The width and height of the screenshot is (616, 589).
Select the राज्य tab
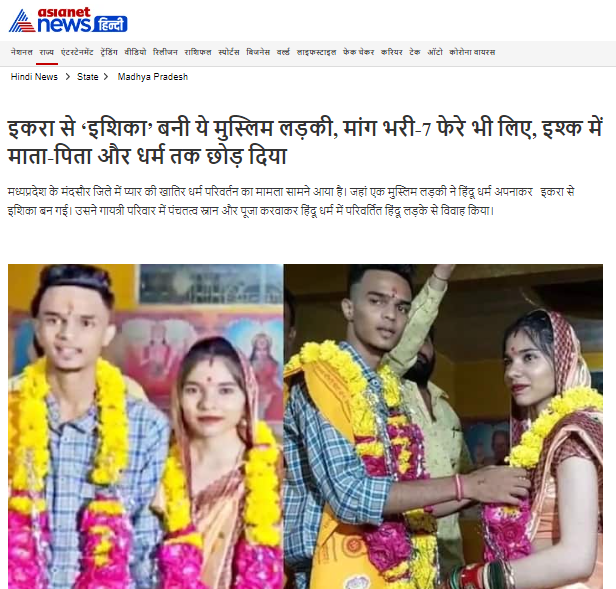click(x=47, y=52)
